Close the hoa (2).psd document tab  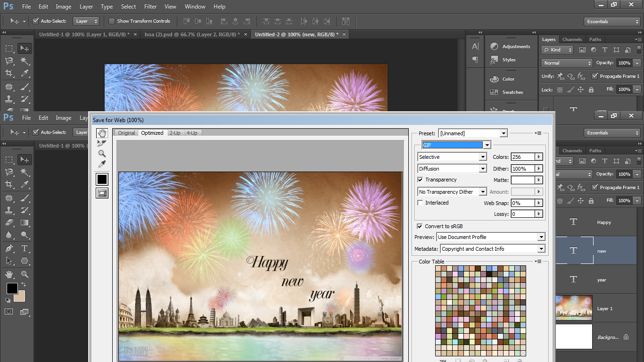245,34
